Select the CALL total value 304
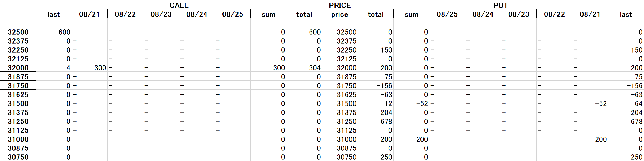 pyautogui.click(x=304, y=67)
